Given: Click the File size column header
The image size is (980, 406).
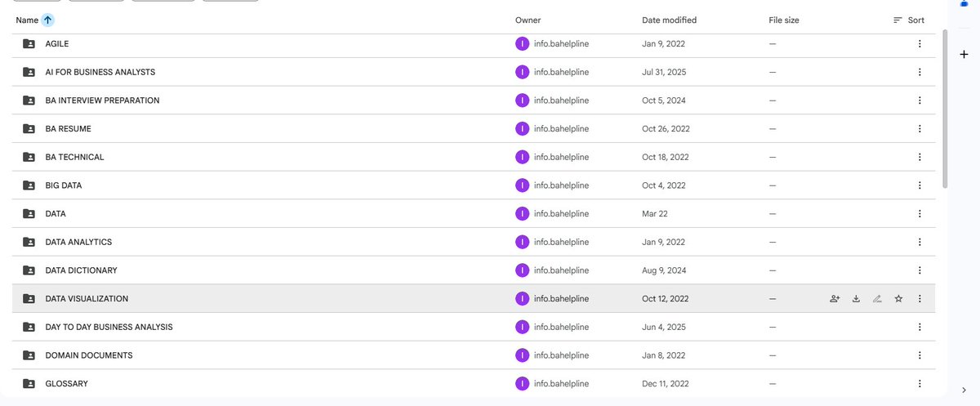Looking at the screenshot, I should (784, 20).
